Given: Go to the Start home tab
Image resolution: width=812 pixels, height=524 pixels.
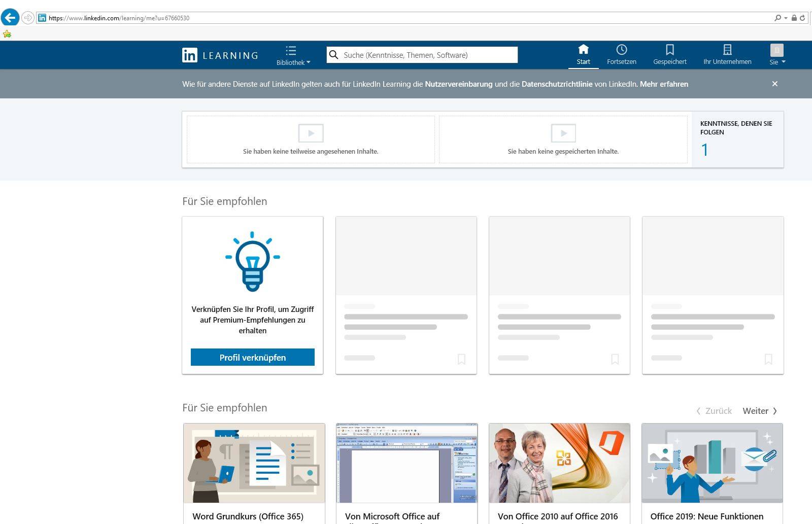Looking at the screenshot, I should click(583, 55).
